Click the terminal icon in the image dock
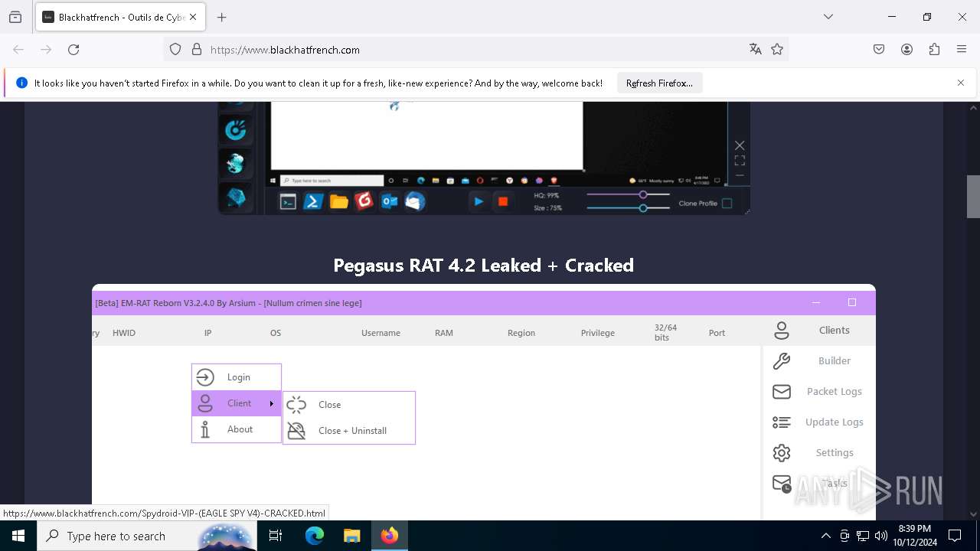980x551 pixels. point(288,202)
